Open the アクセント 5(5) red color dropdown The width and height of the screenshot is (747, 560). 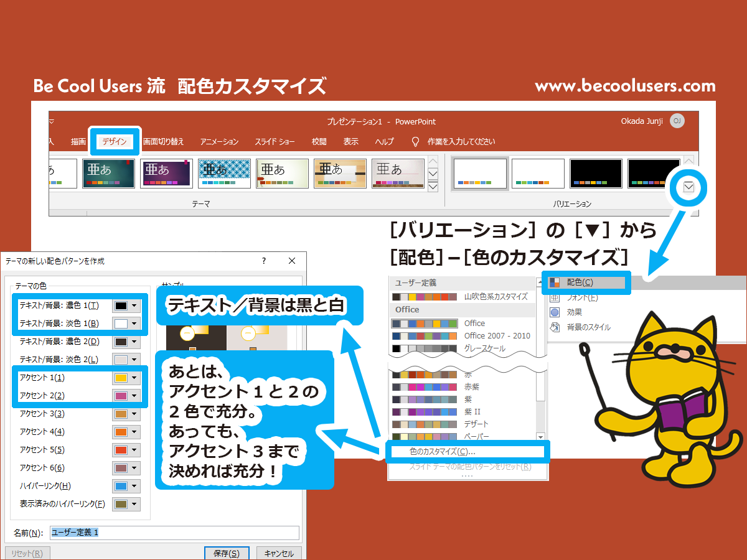[127, 450]
